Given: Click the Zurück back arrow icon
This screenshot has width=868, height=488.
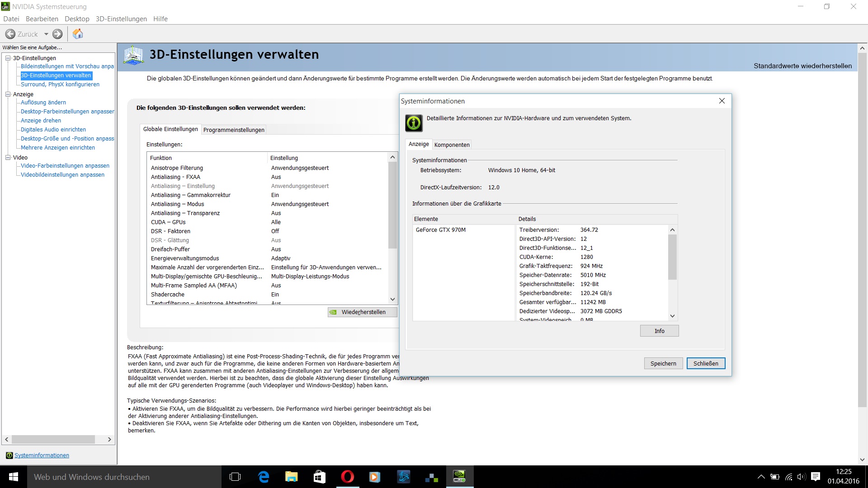Looking at the screenshot, I should click(10, 34).
